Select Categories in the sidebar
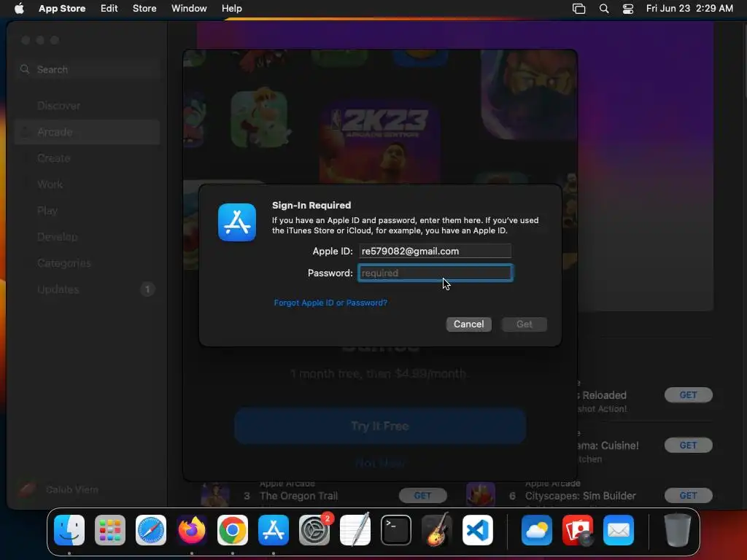The image size is (747, 560). tap(88, 262)
